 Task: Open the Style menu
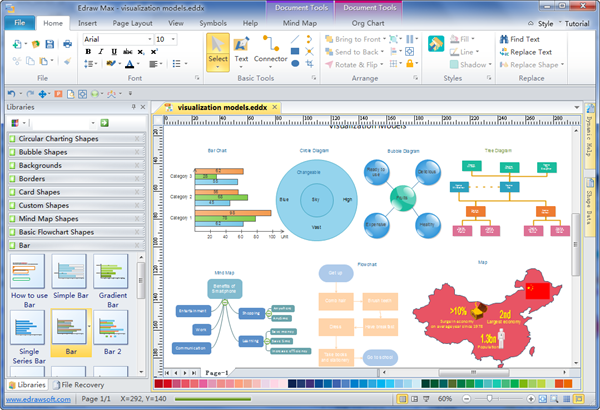[x=545, y=24]
